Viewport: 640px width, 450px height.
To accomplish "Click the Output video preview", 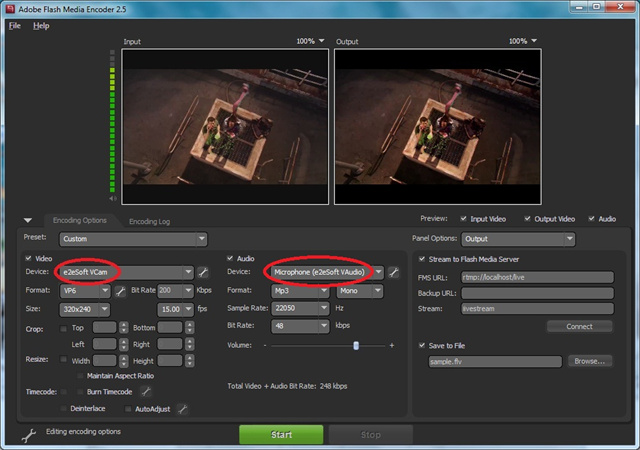I will (438, 127).
